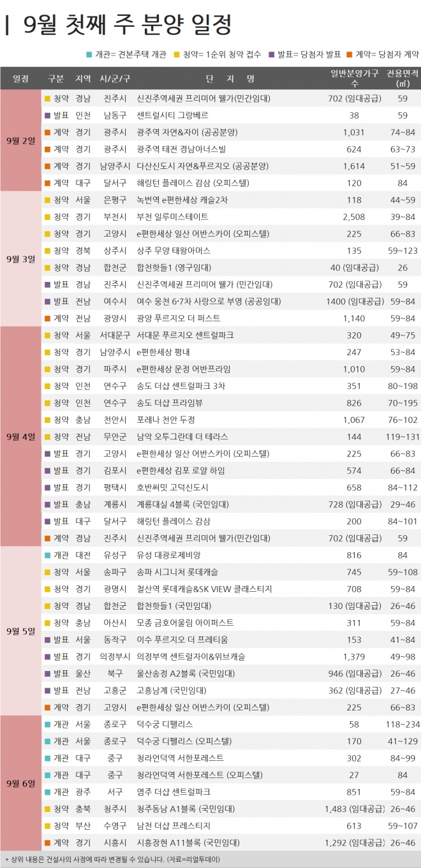The width and height of the screenshot is (421, 868).
Task: Click 송도 더샵 센트럴파크 3차 entry
Action: pos(182,385)
